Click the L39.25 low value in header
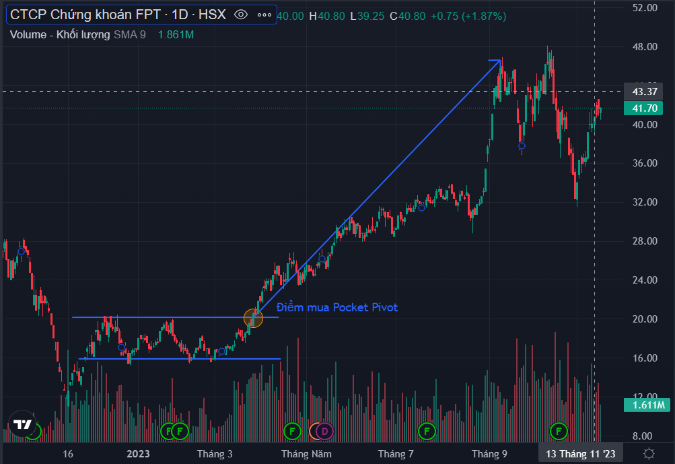 coord(367,16)
